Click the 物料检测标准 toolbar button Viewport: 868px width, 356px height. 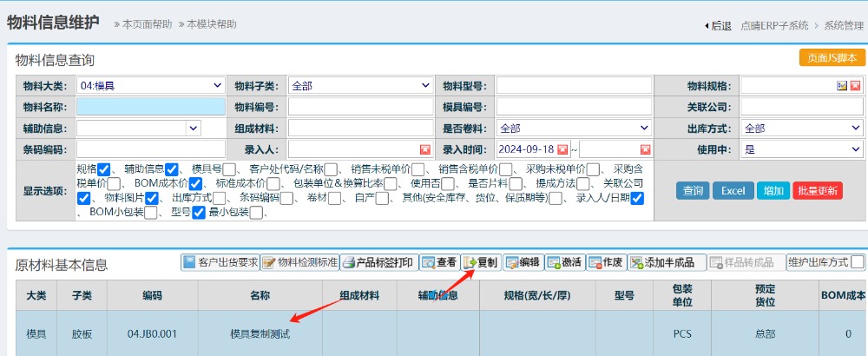(x=299, y=262)
